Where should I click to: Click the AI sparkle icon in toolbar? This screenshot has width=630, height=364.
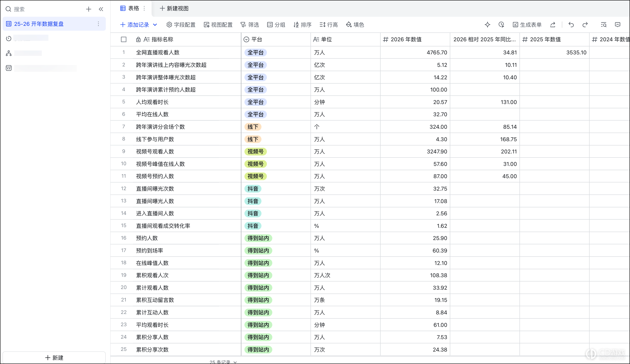point(487,25)
